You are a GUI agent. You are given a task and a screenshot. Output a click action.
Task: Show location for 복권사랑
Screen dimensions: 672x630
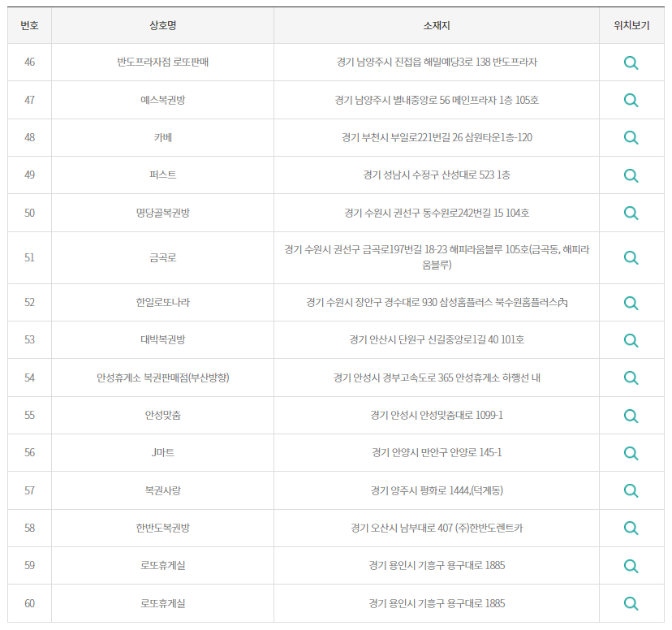(631, 490)
